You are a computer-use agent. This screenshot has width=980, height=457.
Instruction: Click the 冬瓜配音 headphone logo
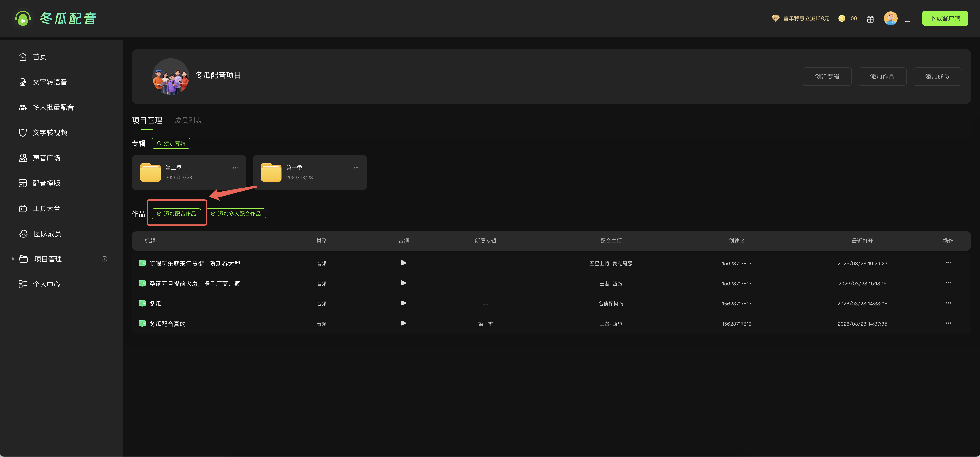(23, 19)
